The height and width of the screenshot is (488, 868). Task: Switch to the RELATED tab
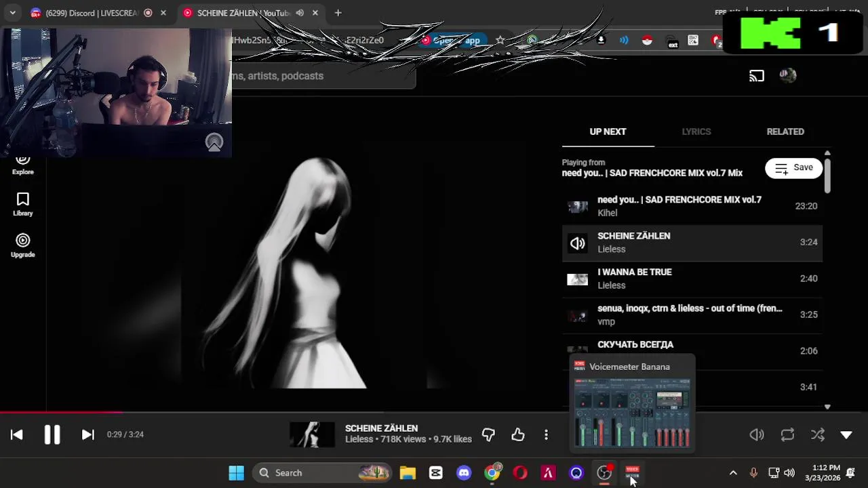(x=785, y=131)
